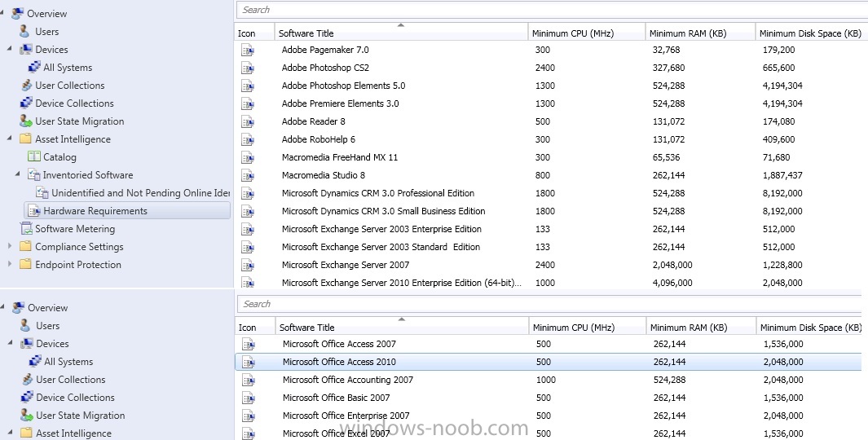The height and width of the screenshot is (440, 868).
Task: Click the Exchange Server 2007 row icon
Action: [x=248, y=265]
